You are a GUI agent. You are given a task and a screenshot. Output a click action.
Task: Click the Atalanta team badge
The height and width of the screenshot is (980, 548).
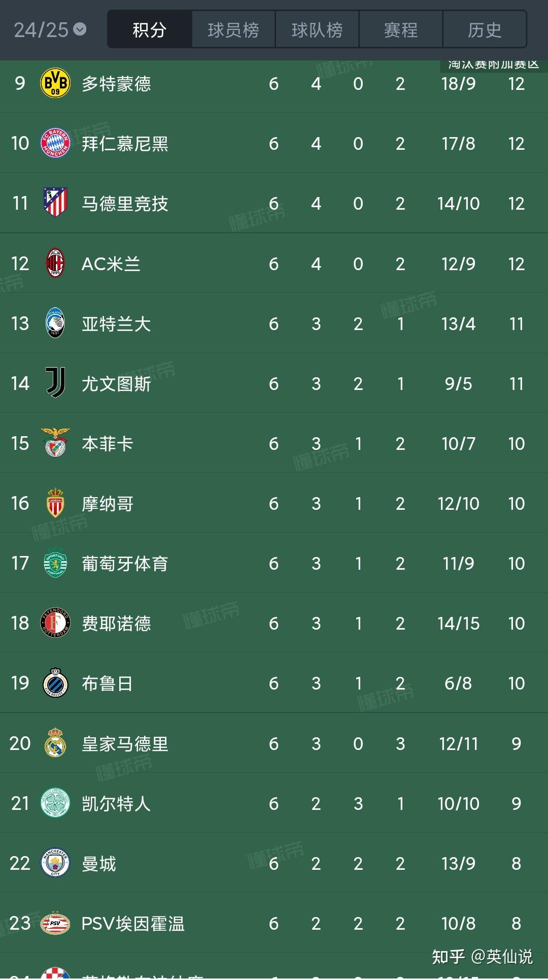point(56,323)
